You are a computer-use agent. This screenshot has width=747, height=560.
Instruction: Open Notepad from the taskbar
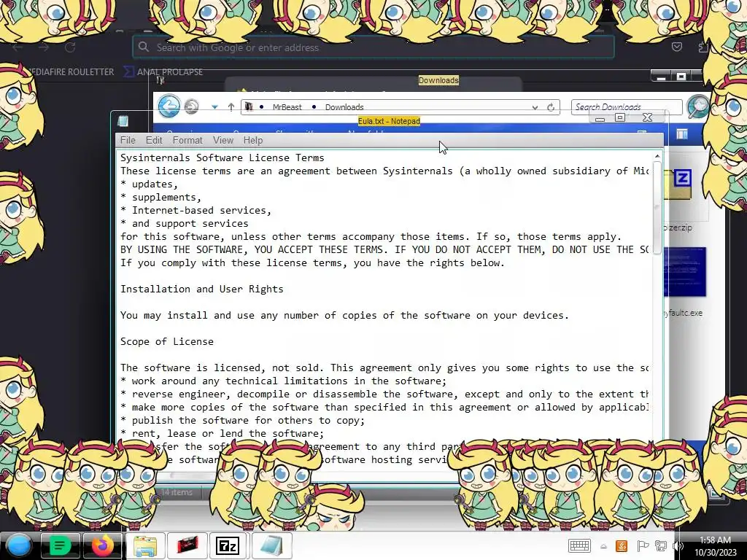pyautogui.click(x=271, y=545)
